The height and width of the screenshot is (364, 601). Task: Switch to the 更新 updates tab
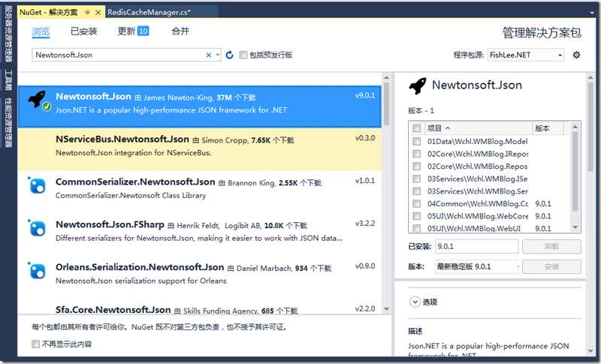click(133, 31)
